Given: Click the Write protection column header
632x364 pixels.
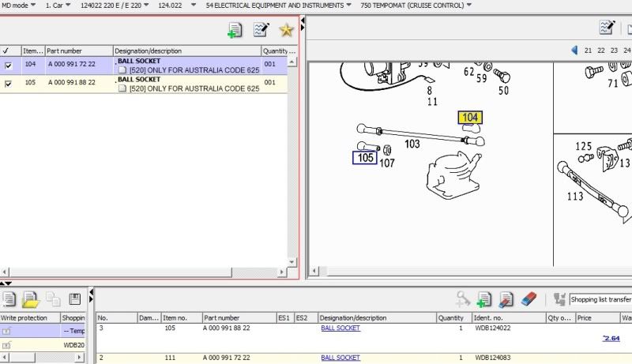Looking at the screenshot, I should click(x=30, y=317).
